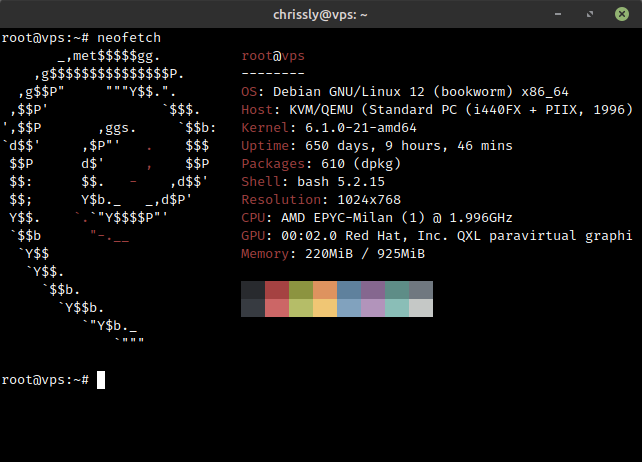Viewport: 642px width, 462px height.
Task: Close the terminal with the green X
Action: pyautogui.click(x=622, y=14)
